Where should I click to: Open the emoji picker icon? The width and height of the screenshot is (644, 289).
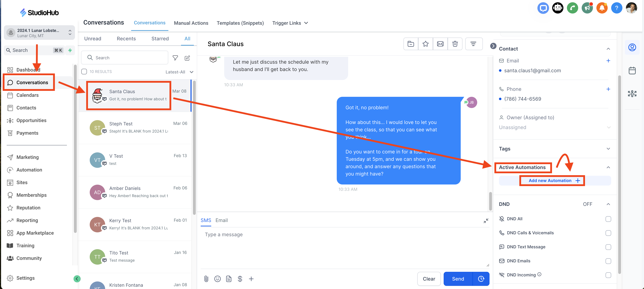pos(217,279)
